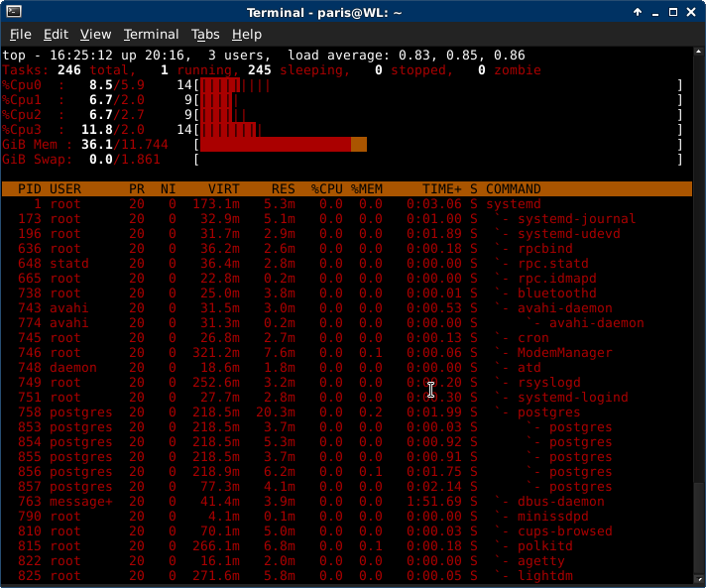Click the %Cpu0 usage bar graph
706x588 pixels.
[x=235, y=85]
